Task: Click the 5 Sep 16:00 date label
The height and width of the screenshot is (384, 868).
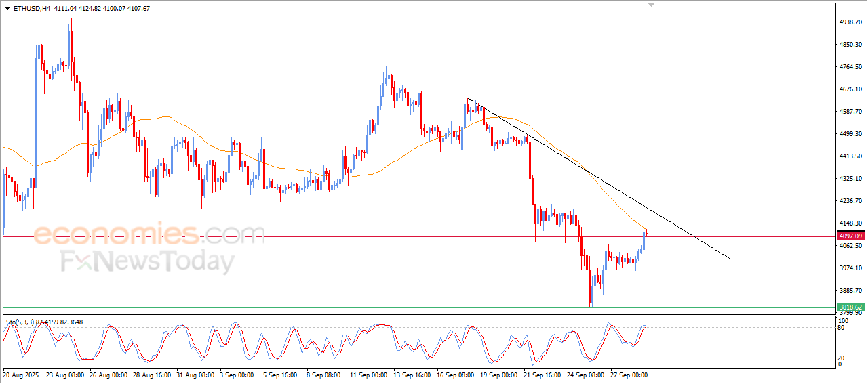Action: point(281,374)
